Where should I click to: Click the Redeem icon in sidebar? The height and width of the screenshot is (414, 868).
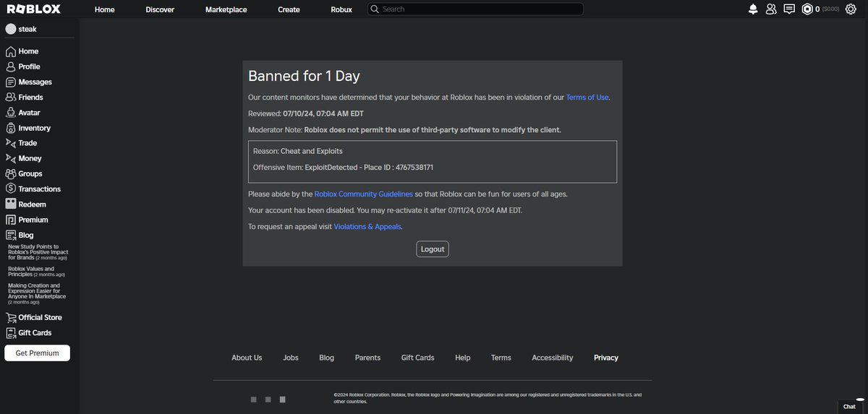11,204
